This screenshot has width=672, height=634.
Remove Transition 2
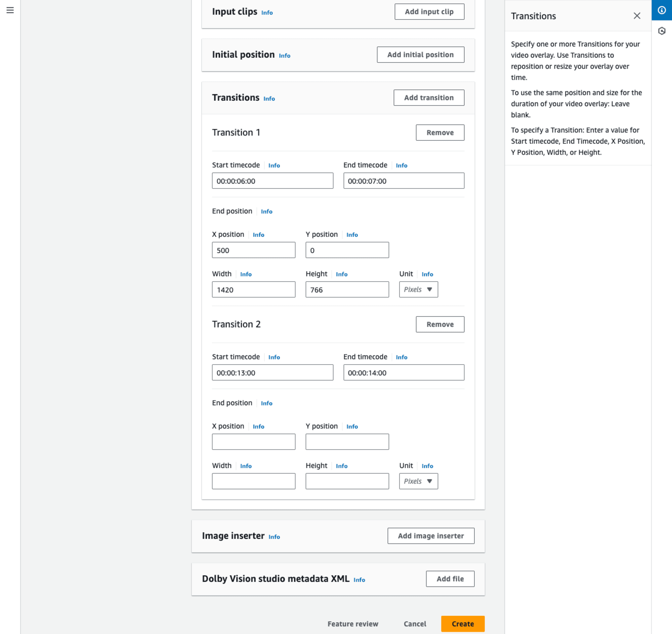tap(440, 325)
